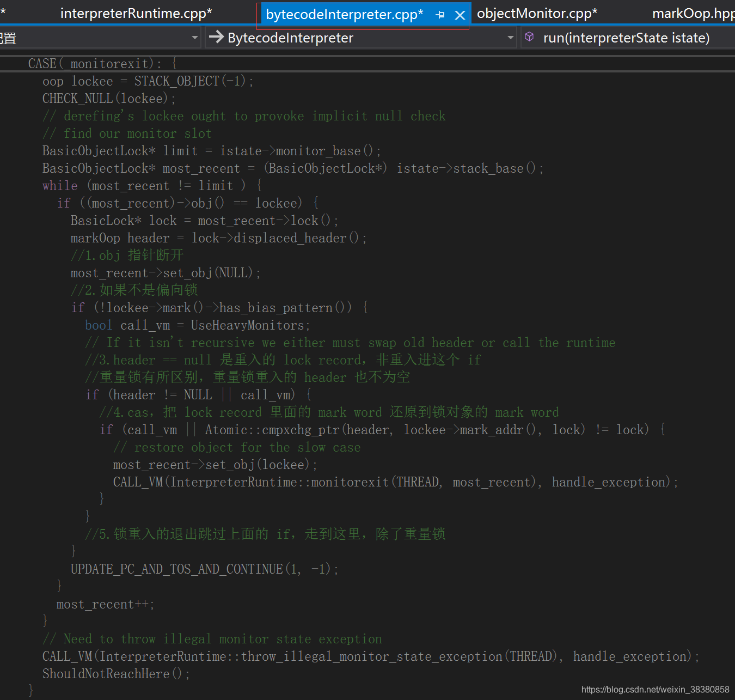Click the 'lock->displaced_header()' line
Image resolution: width=735 pixels, height=700 pixels.
(x=219, y=238)
